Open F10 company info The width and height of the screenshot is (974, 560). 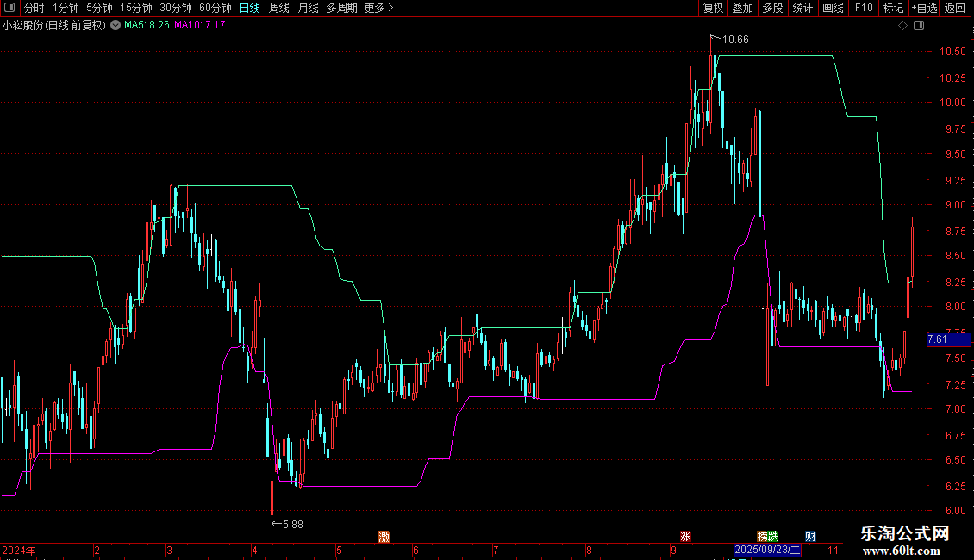coord(864,8)
